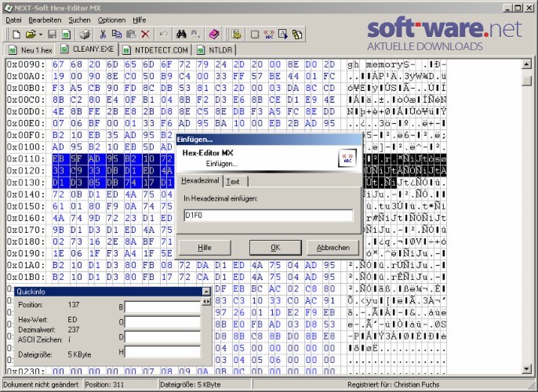The width and height of the screenshot is (538, 392).
Task: Click the scissors cut icon
Action: [103, 34]
